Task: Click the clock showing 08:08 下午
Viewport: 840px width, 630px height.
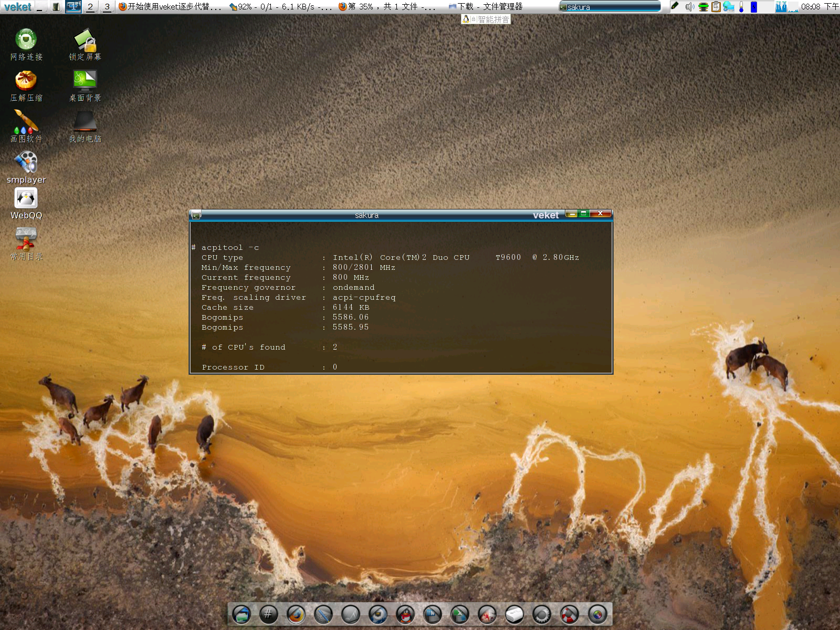Action: (x=820, y=7)
